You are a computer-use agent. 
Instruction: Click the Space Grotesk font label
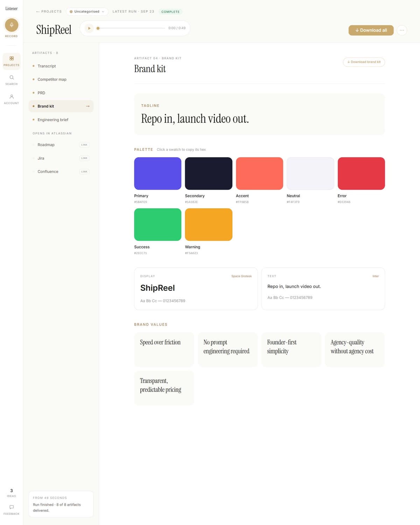pos(241,276)
